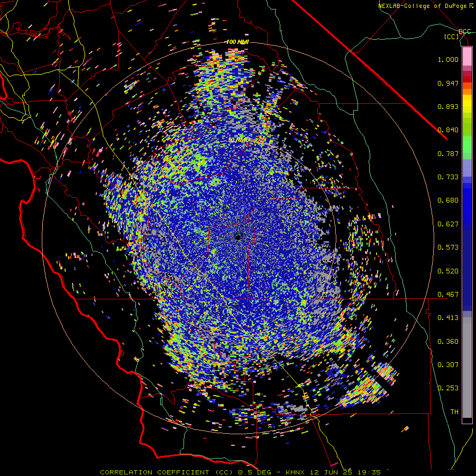
Task: Select the 0.733 scale value
Action: tap(448, 177)
